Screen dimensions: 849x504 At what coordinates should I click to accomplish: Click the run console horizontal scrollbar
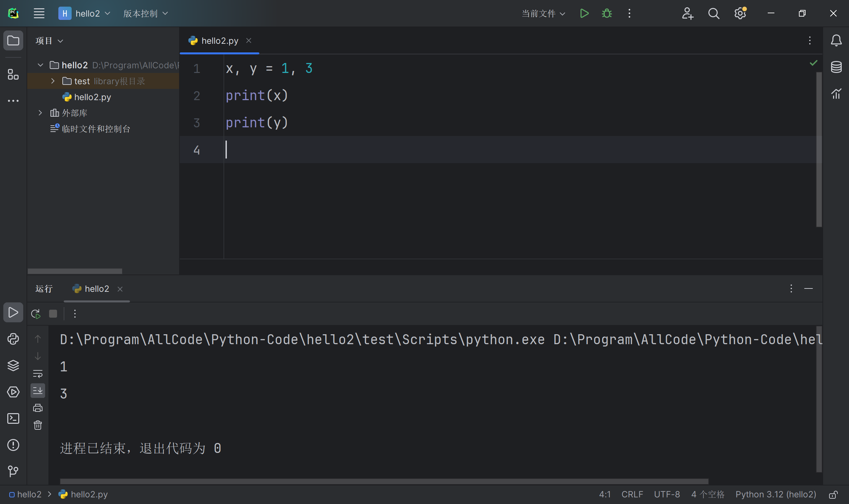[384, 481]
